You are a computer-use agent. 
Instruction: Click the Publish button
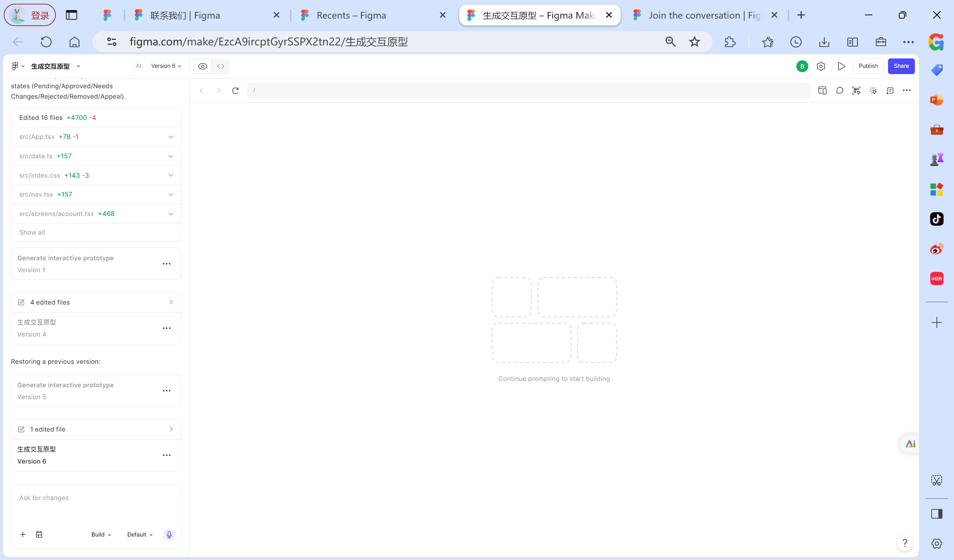pos(868,66)
